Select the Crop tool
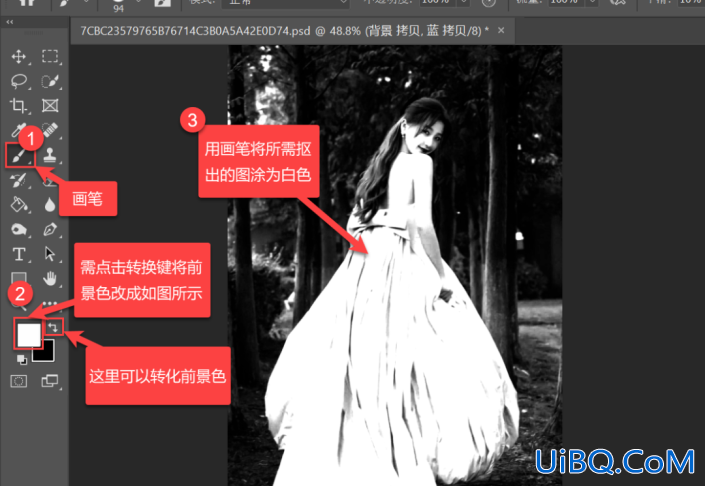Viewport: 705px width, 486px height. tap(18, 106)
